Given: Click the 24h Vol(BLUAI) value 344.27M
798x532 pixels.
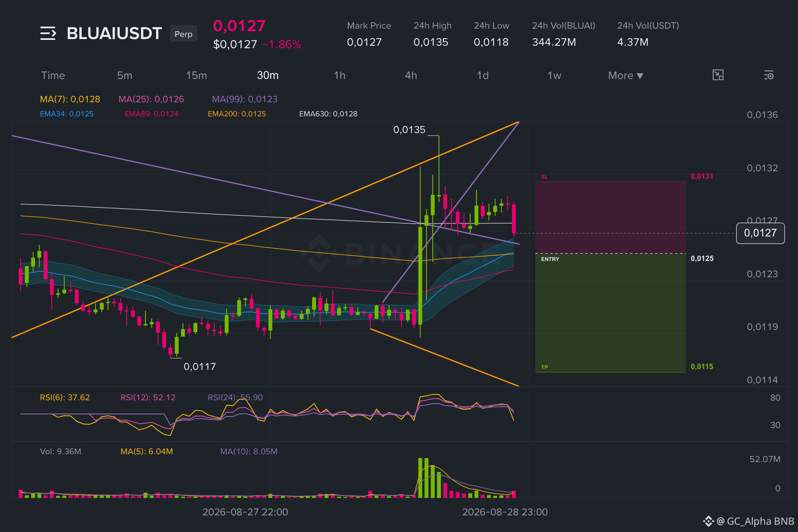Looking at the screenshot, I should tap(554, 42).
